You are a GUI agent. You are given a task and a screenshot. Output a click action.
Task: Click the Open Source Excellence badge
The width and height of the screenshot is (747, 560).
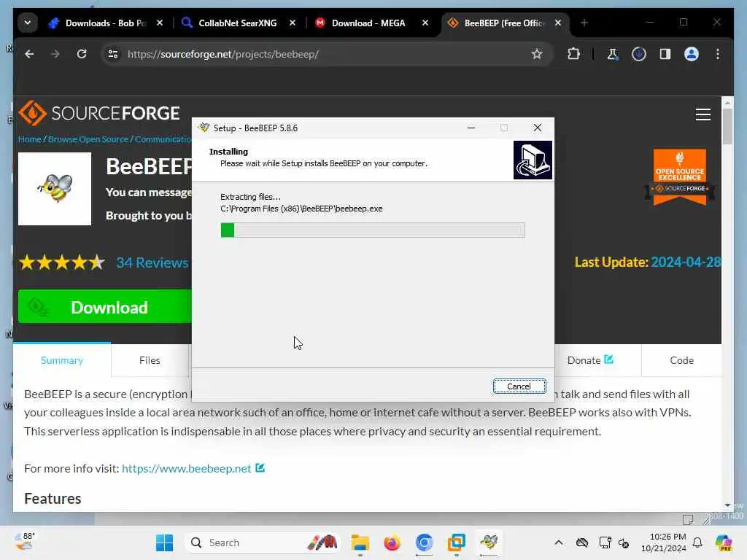tap(679, 177)
